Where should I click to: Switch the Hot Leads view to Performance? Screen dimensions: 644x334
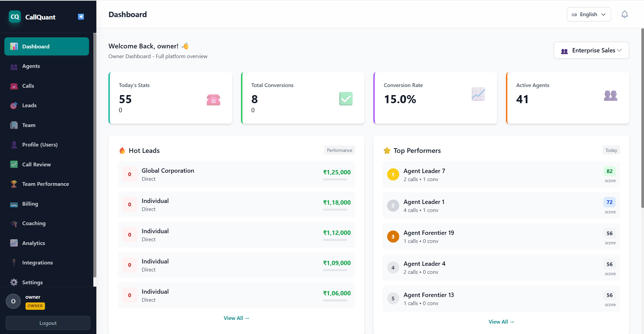click(339, 150)
